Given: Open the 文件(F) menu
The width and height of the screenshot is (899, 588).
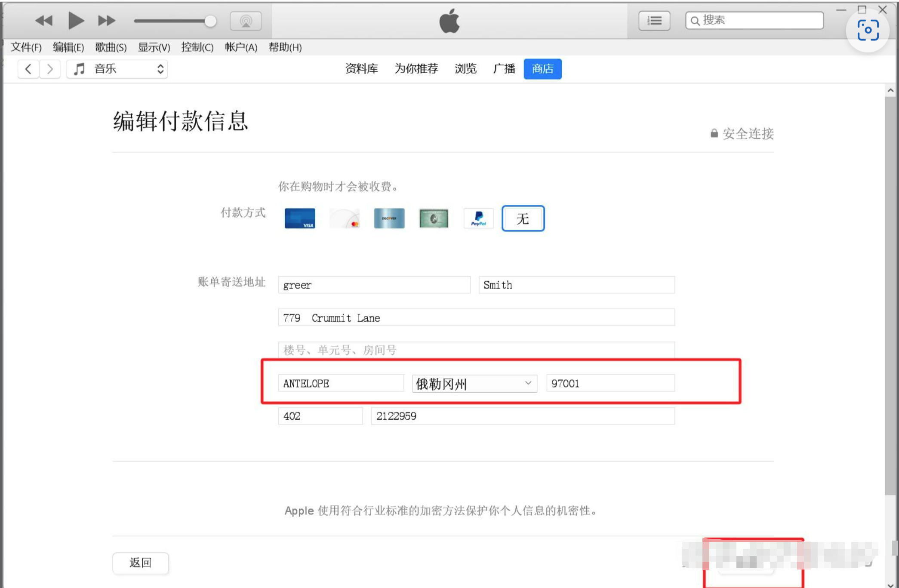Looking at the screenshot, I should point(26,47).
